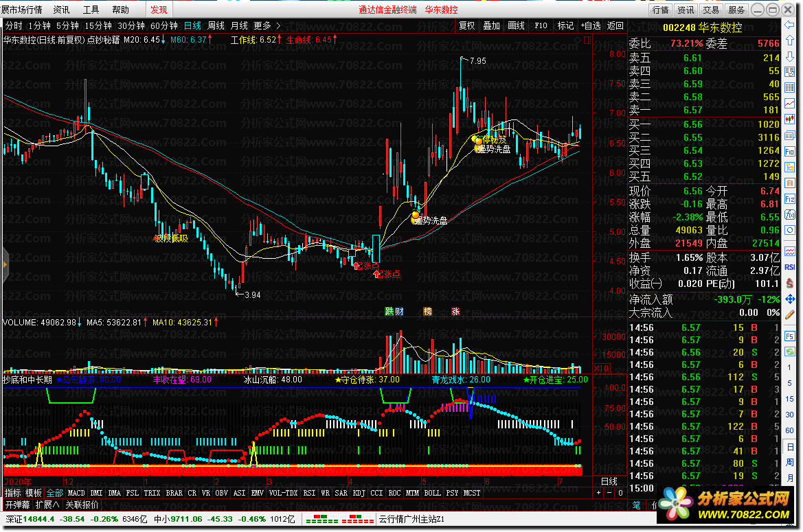Select the BOLL indicator tab

point(432,493)
